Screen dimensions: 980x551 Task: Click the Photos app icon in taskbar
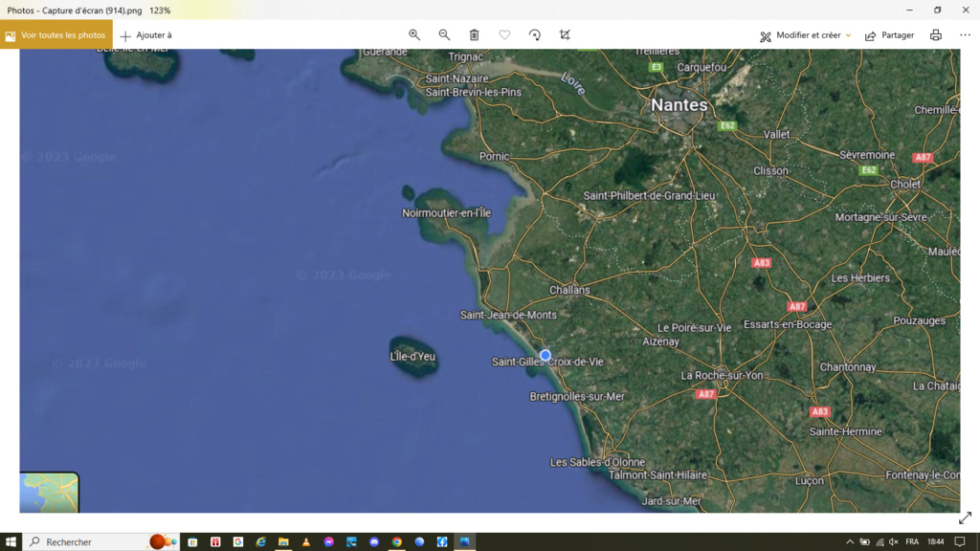(x=464, y=541)
